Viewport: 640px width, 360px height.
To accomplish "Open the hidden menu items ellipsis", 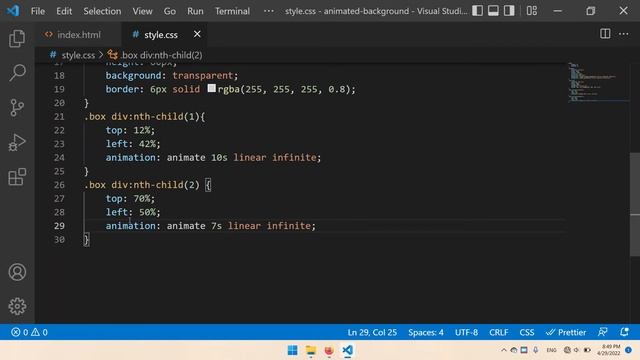I will (x=269, y=11).
